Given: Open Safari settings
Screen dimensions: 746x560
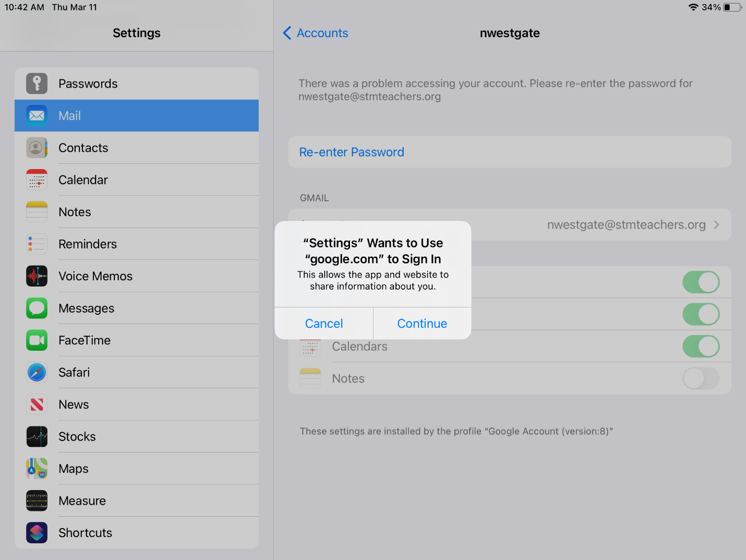Looking at the screenshot, I should (x=137, y=373).
